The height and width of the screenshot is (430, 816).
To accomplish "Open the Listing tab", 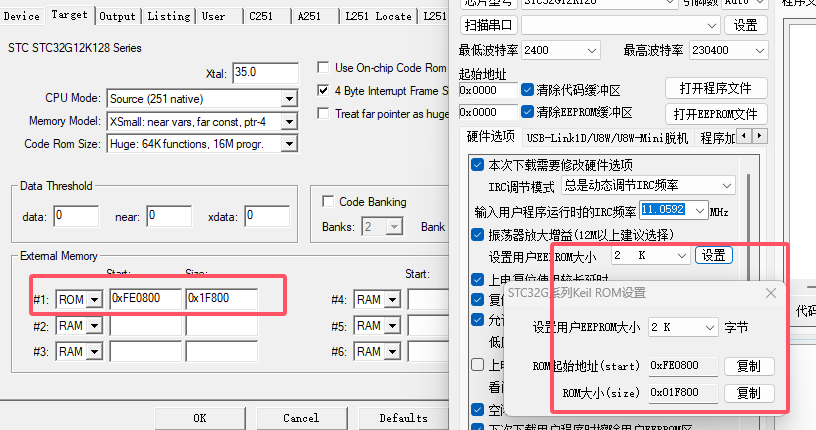I will pos(169,16).
